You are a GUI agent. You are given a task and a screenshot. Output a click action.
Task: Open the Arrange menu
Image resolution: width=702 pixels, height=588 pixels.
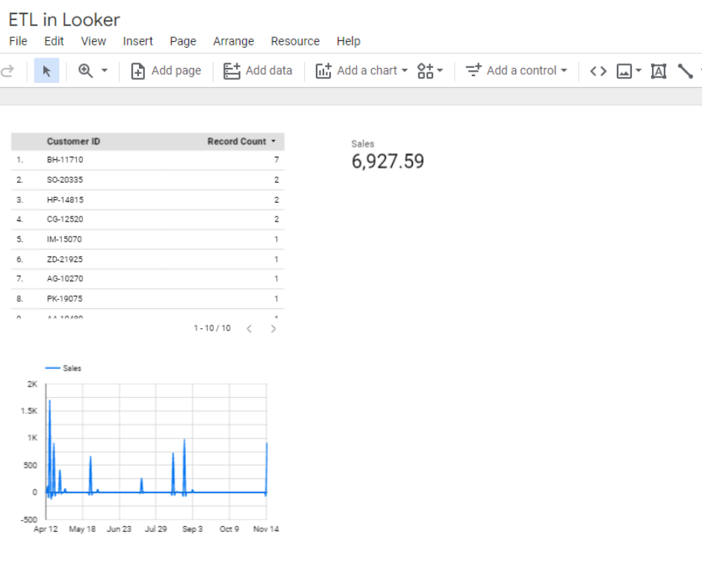click(x=233, y=41)
